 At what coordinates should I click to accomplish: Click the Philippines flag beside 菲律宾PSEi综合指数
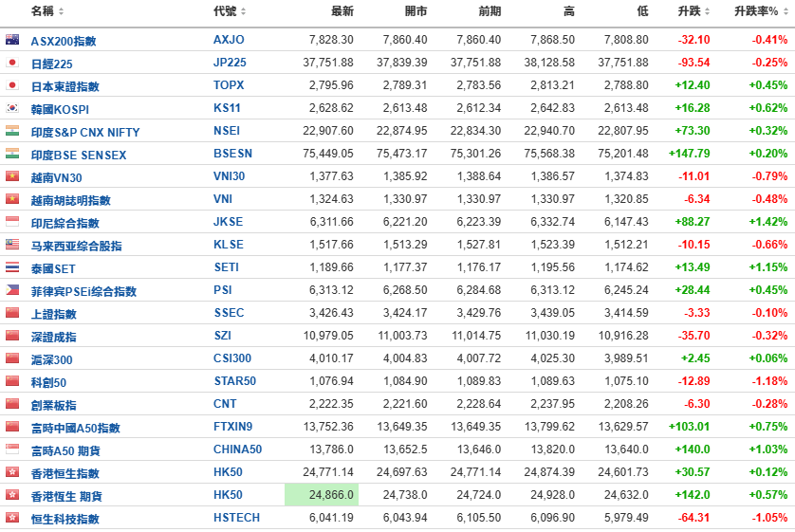point(12,290)
